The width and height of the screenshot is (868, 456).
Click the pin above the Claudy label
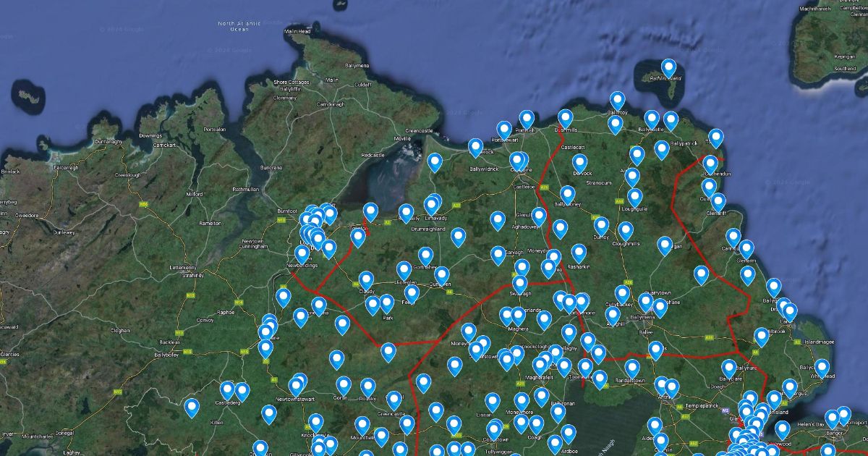[x=366, y=281]
